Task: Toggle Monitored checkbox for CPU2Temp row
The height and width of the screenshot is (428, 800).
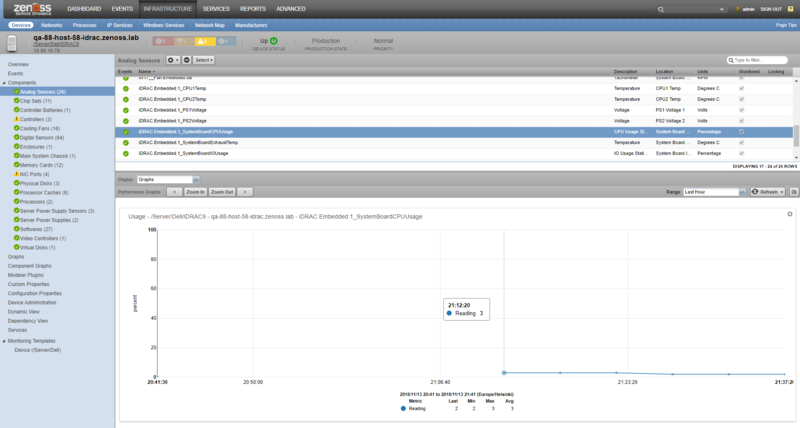Action: (x=742, y=99)
